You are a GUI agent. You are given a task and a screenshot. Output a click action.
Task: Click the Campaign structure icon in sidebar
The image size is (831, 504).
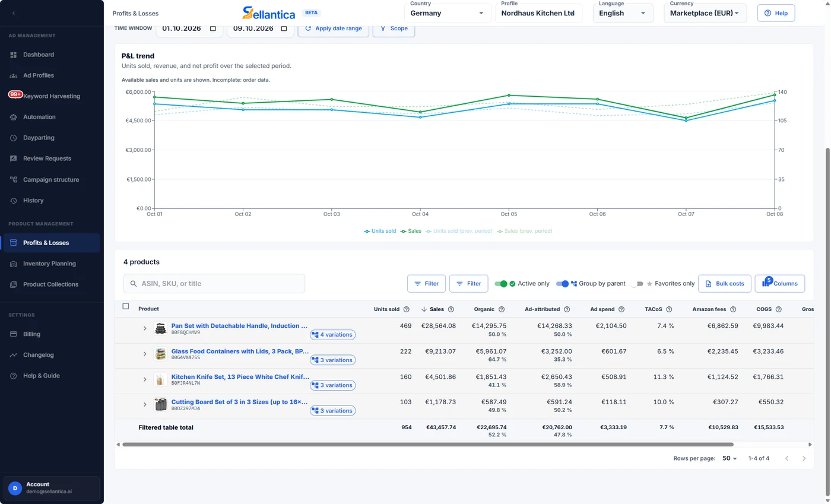point(14,179)
